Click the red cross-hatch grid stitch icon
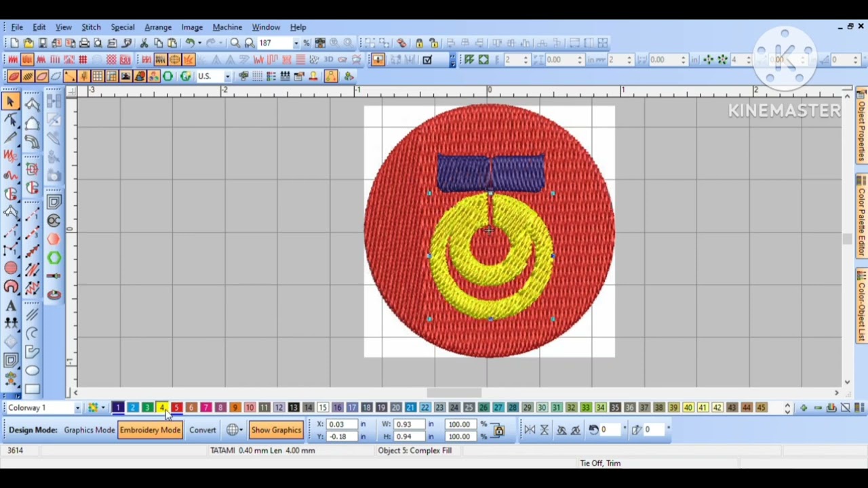 (x=83, y=60)
